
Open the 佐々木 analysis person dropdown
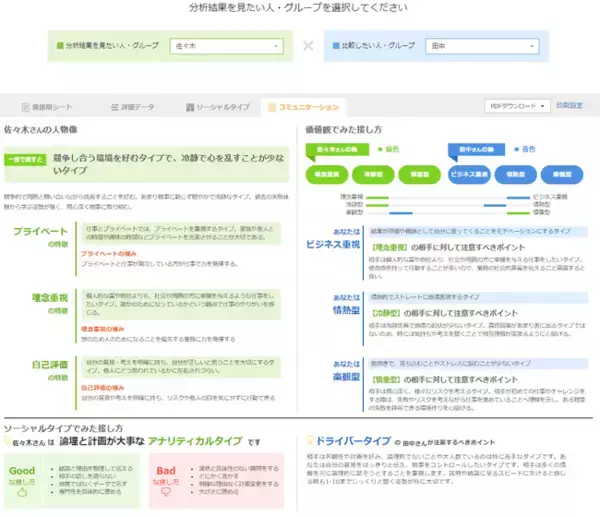(226, 46)
